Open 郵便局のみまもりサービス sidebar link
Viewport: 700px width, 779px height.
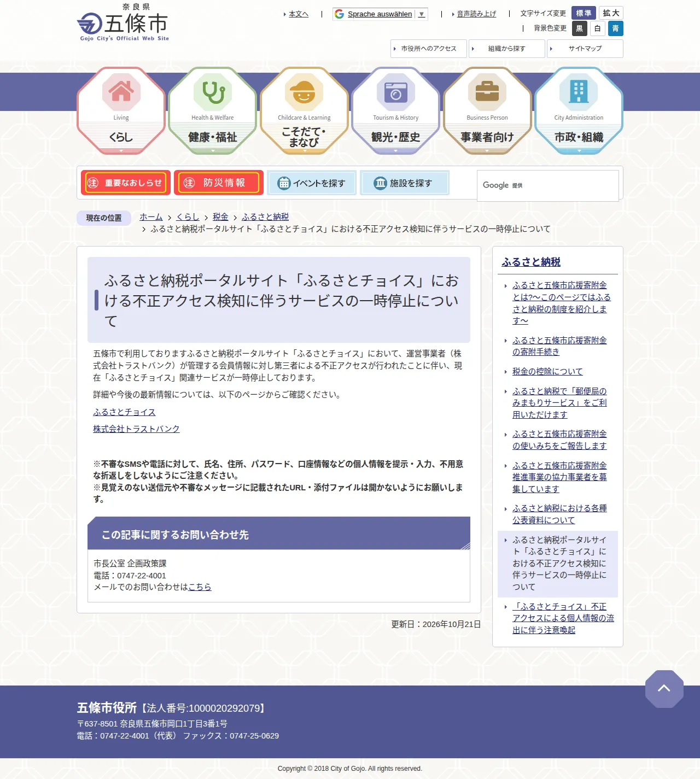559,403
